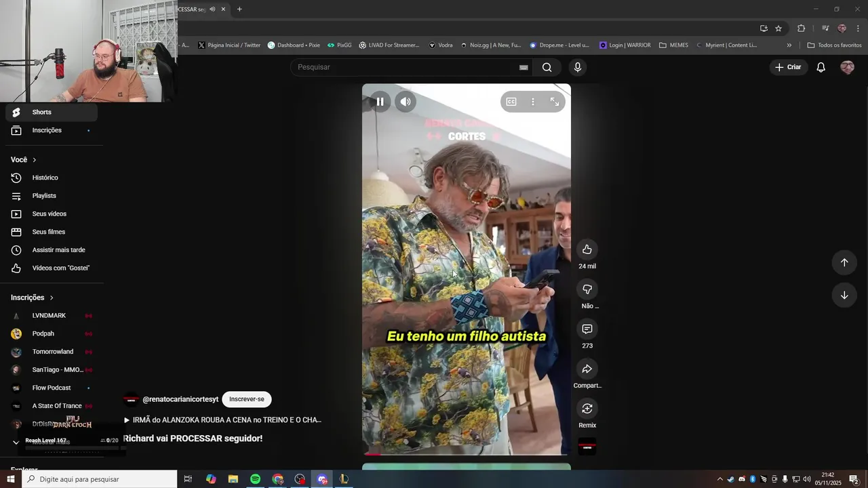Show hidden system tray icons

tap(719, 479)
